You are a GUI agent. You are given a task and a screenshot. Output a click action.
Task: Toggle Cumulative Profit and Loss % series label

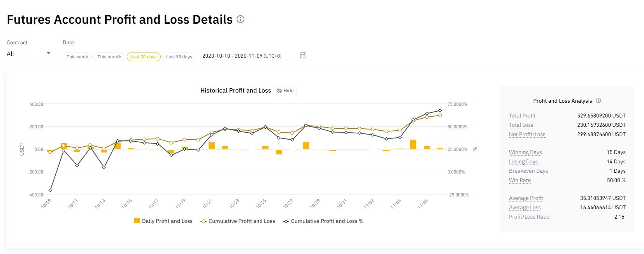[x=327, y=221]
